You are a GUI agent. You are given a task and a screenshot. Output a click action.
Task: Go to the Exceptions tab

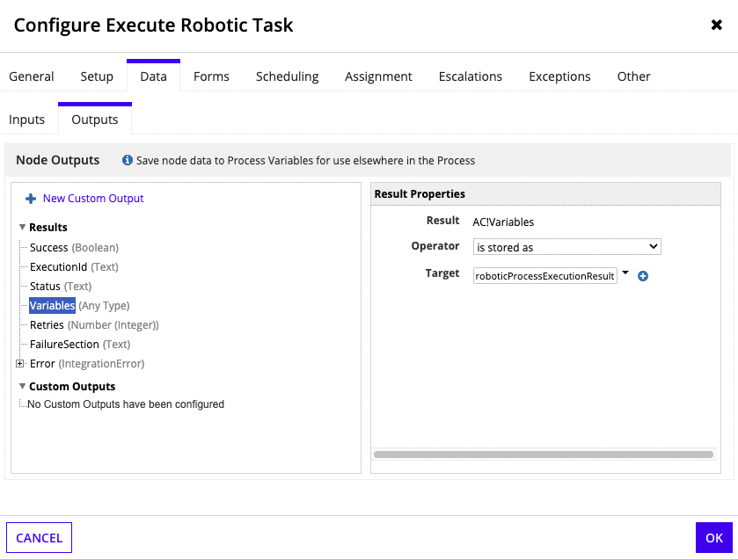(x=559, y=76)
